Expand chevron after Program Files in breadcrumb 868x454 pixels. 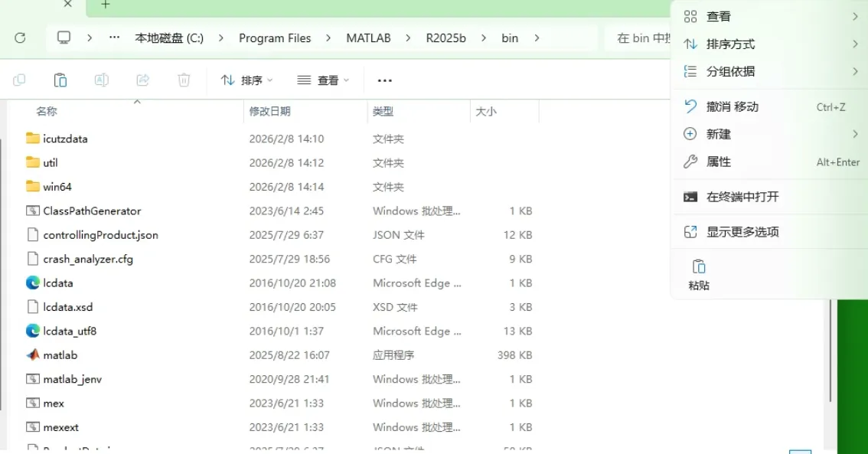point(328,38)
